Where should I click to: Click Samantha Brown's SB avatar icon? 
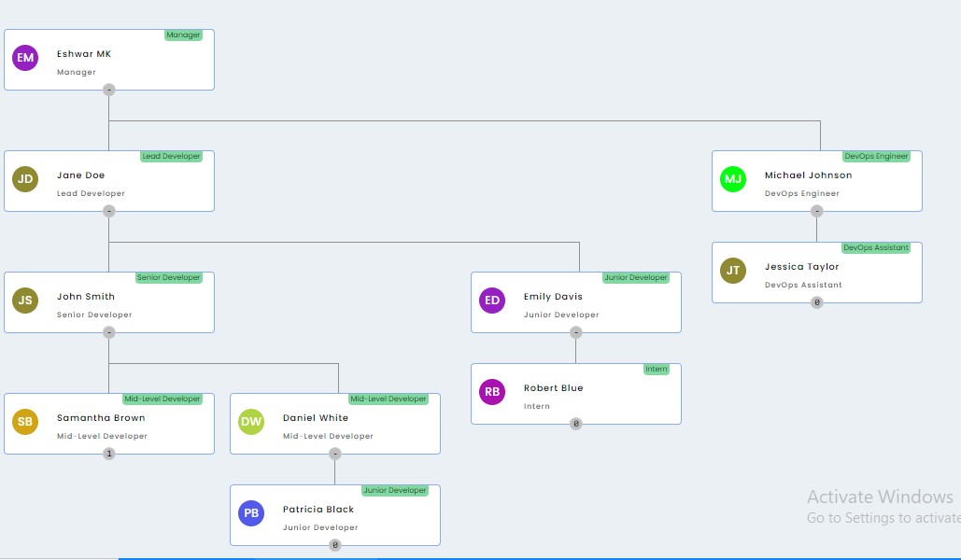[25, 422]
